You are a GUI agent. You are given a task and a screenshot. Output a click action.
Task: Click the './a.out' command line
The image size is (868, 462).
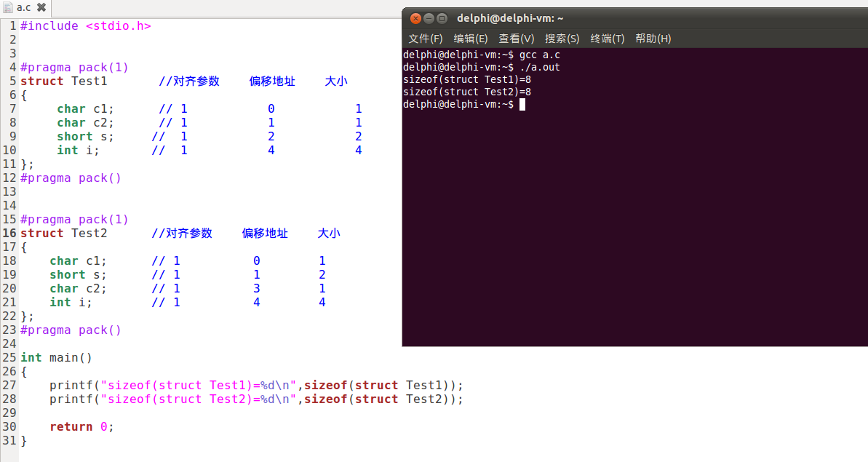click(482, 67)
